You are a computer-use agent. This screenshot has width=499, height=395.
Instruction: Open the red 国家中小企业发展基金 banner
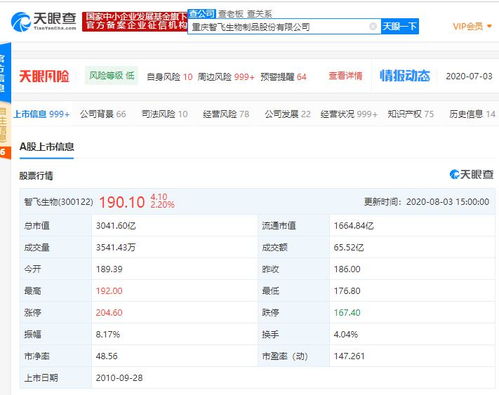tap(135, 21)
